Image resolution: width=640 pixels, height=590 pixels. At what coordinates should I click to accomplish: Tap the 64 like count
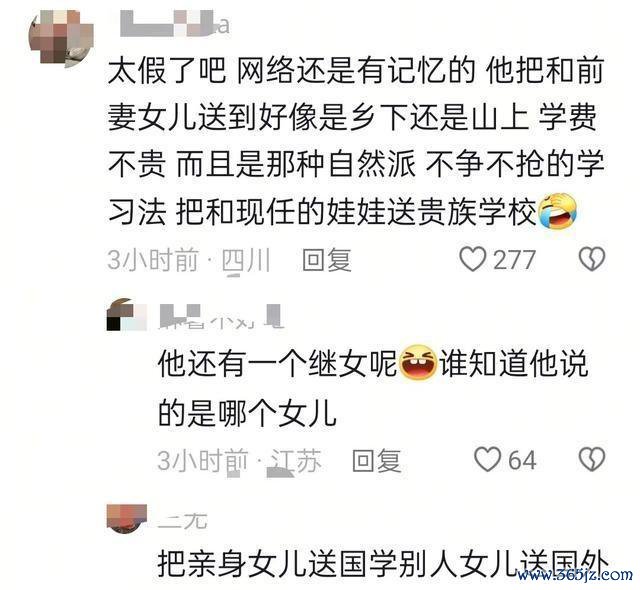point(522,460)
